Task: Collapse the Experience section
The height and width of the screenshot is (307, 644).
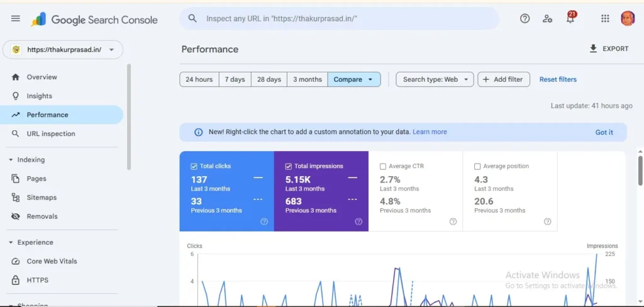Action: 31,242
